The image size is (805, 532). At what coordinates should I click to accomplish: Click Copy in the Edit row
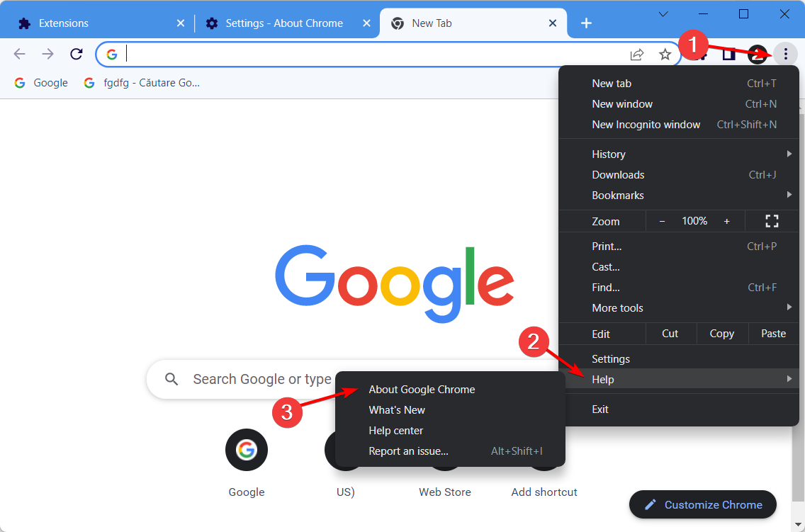coord(721,334)
